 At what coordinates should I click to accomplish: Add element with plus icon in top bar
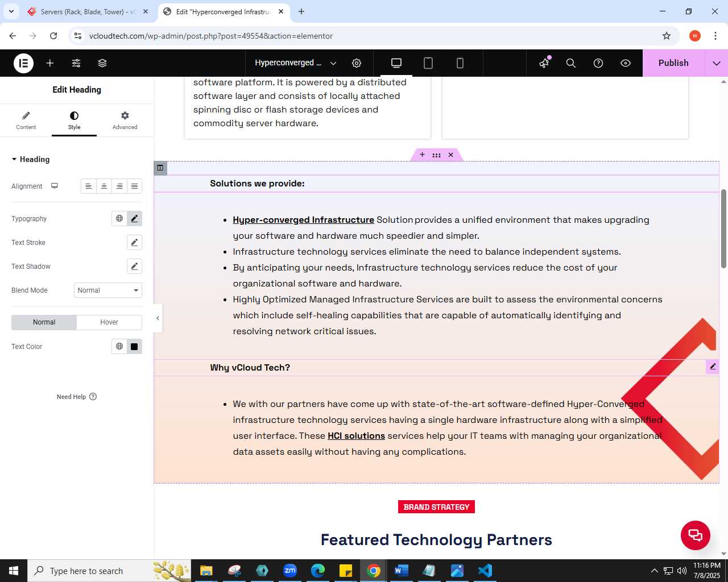(50, 63)
